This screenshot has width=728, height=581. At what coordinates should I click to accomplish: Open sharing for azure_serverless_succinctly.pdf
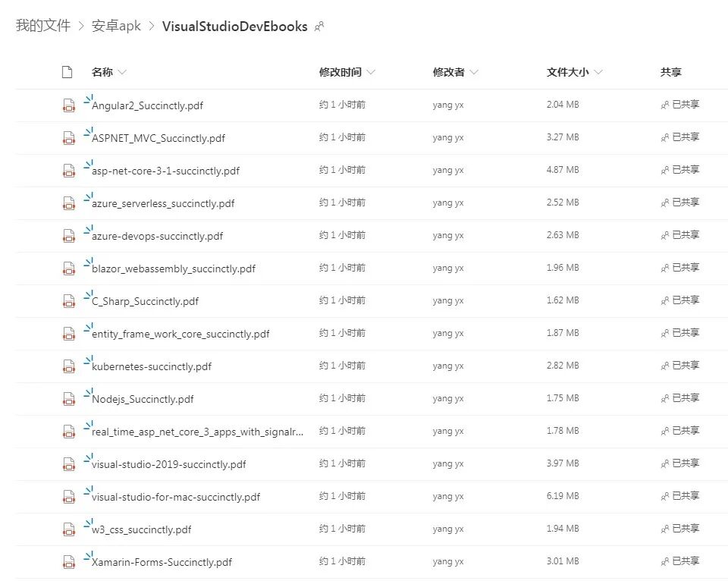680,202
